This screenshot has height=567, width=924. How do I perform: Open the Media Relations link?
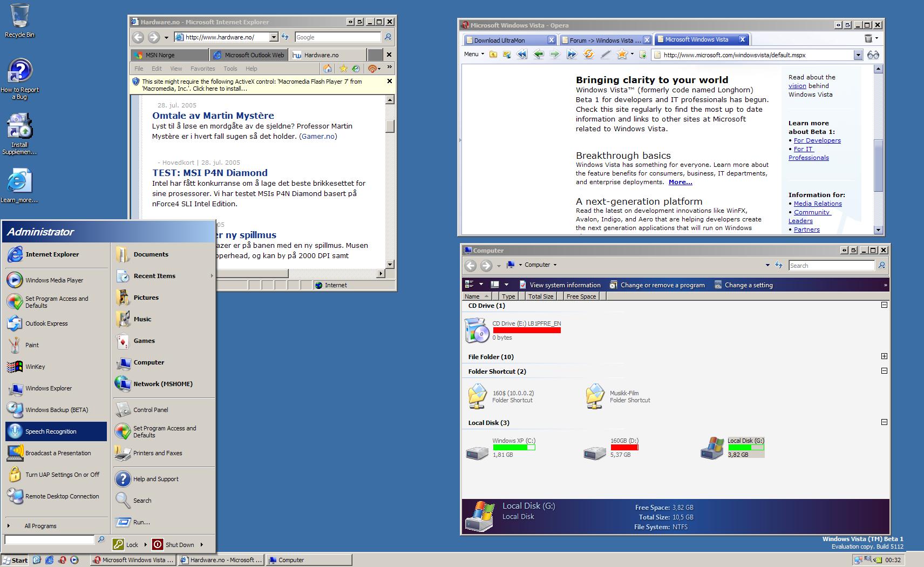tap(818, 204)
